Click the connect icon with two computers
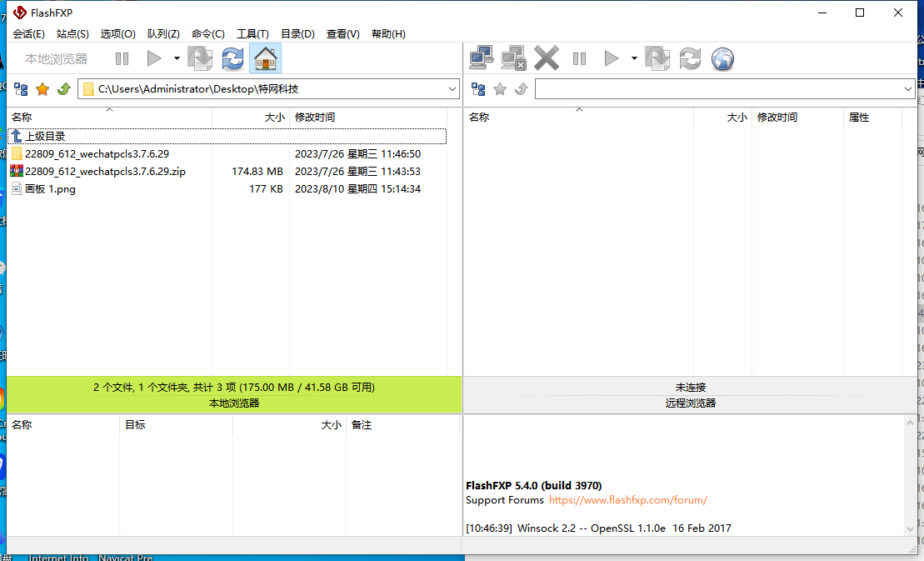Viewport: 924px width, 561px height. click(482, 58)
